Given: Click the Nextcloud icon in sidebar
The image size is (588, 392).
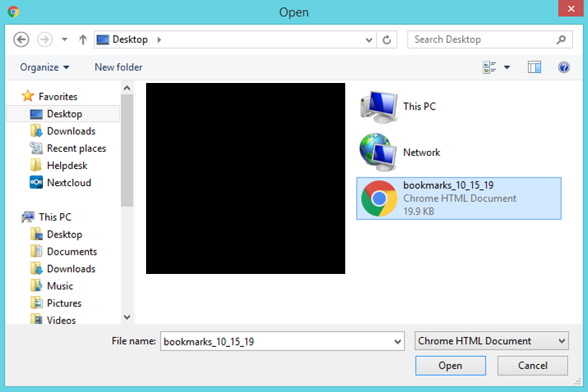Looking at the screenshot, I should tap(37, 182).
